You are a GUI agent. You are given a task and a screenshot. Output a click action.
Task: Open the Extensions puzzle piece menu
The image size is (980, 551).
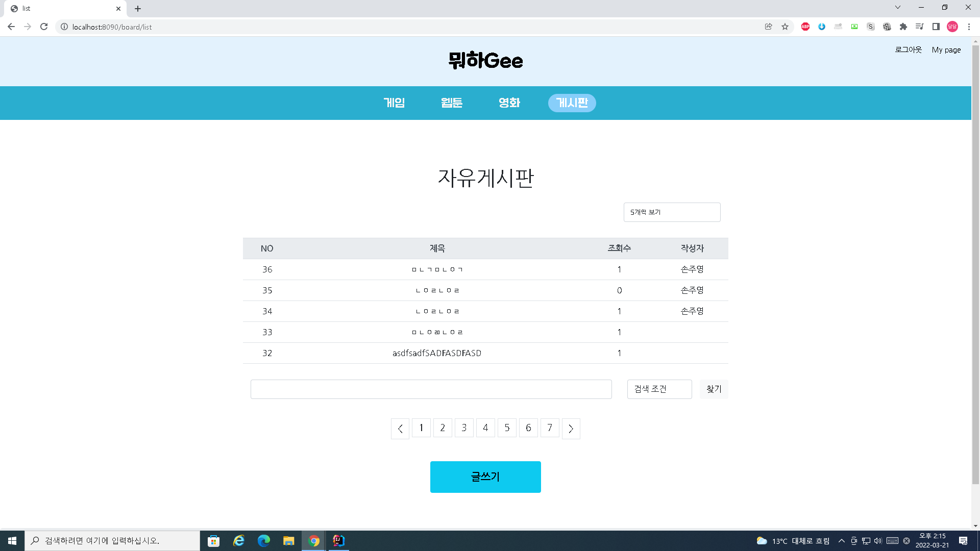click(x=903, y=27)
